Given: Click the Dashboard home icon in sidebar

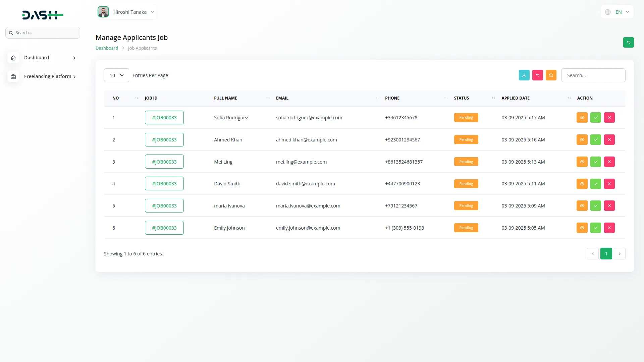Looking at the screenshot, I should click(x=13, y=58).
